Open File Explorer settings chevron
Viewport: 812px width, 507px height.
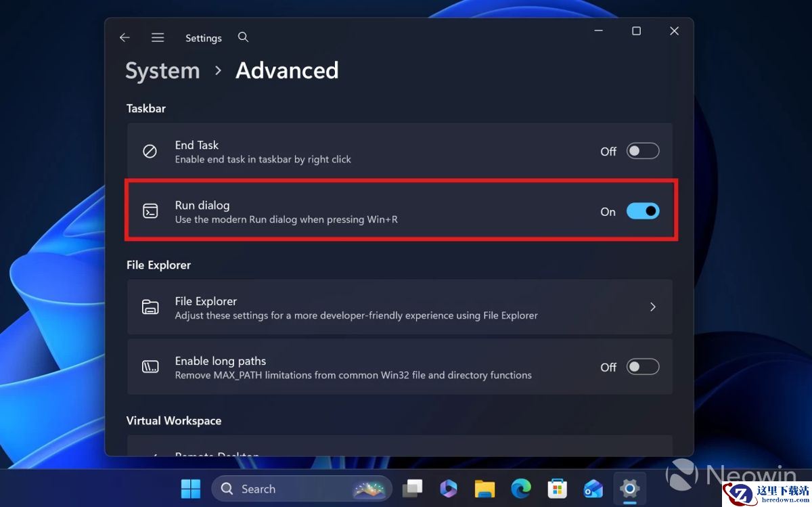653,307
